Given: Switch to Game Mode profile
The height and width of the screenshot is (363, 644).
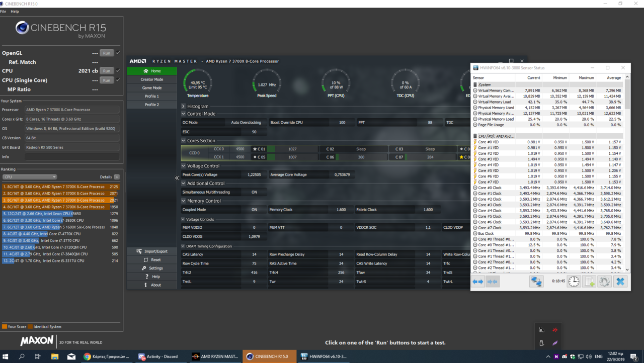Looking at the screenshot, I should (152, 88).
